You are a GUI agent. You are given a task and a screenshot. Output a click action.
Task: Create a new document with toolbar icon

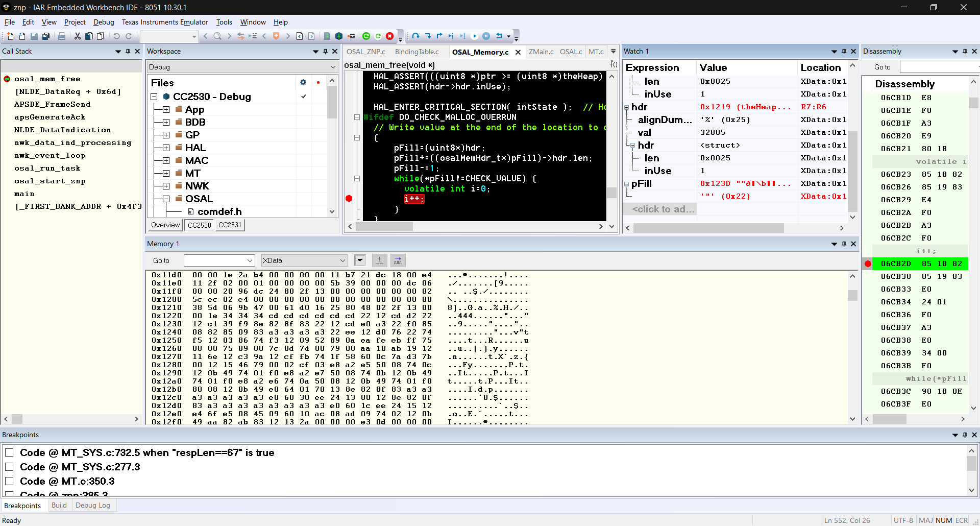(10, 36)
